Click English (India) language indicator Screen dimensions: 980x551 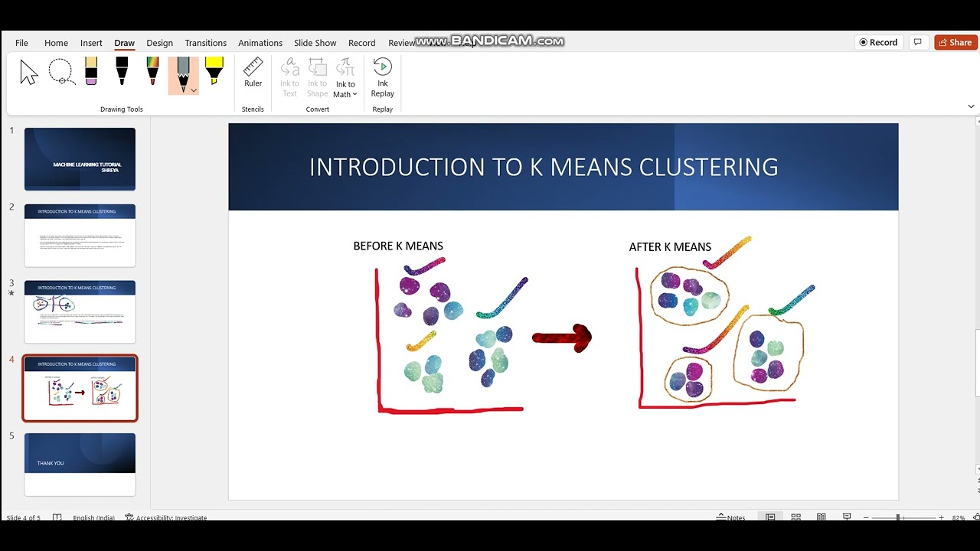(x=94, y=517)
